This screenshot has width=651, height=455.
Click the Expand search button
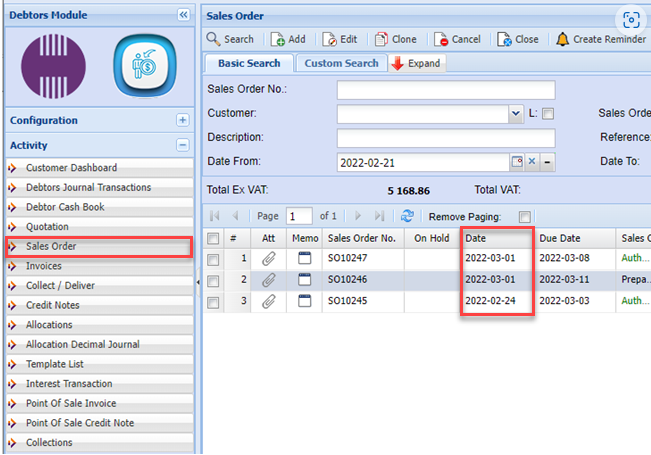coord(416,63)
